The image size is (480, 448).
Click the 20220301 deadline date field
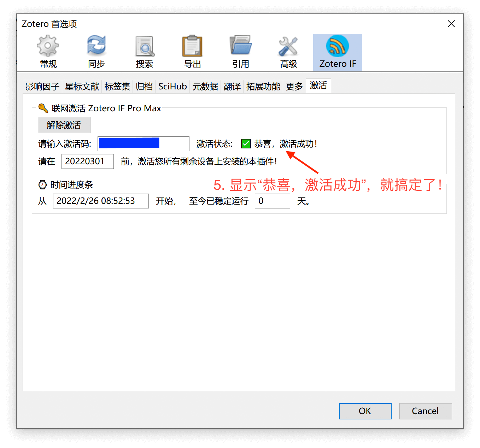pyautogui.click(x=88, y=161)
